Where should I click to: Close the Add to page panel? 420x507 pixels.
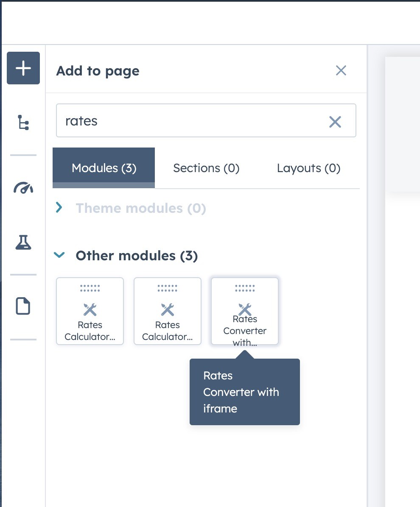[x=341, y=70]
